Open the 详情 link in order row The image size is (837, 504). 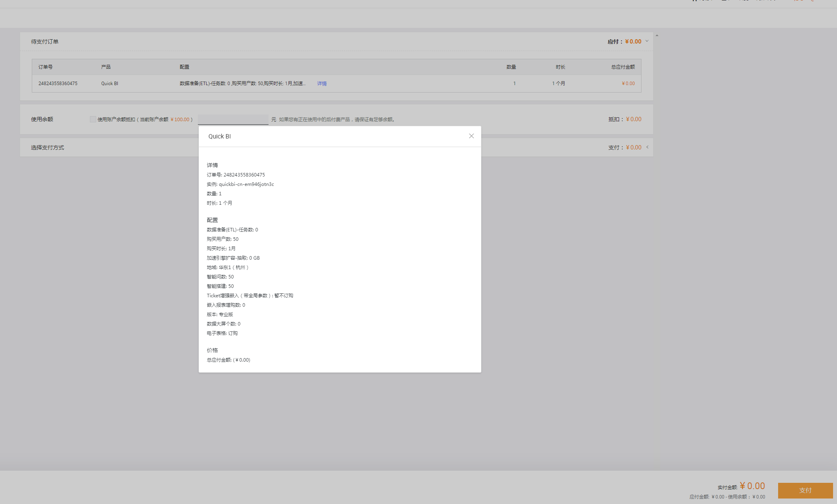(x=322, y=84)
